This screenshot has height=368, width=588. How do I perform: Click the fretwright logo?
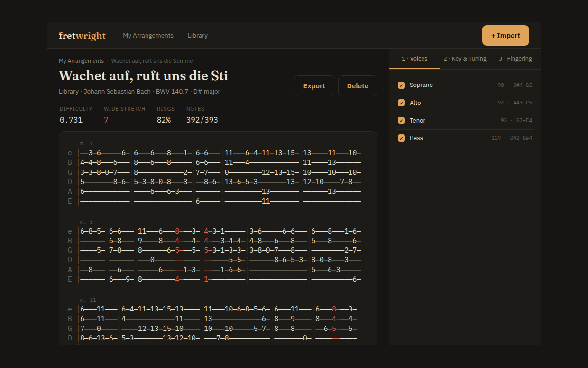(82, 36)
